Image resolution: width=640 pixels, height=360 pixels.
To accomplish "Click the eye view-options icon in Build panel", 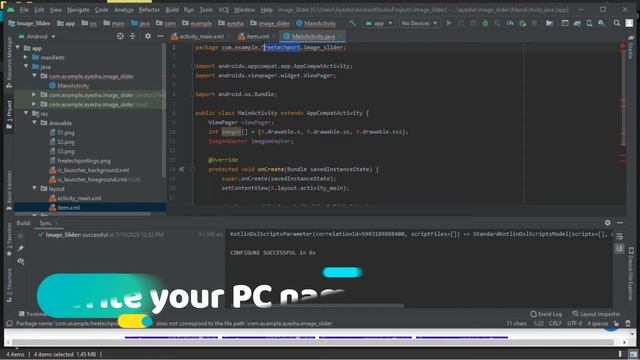I will tap(21, 261).
